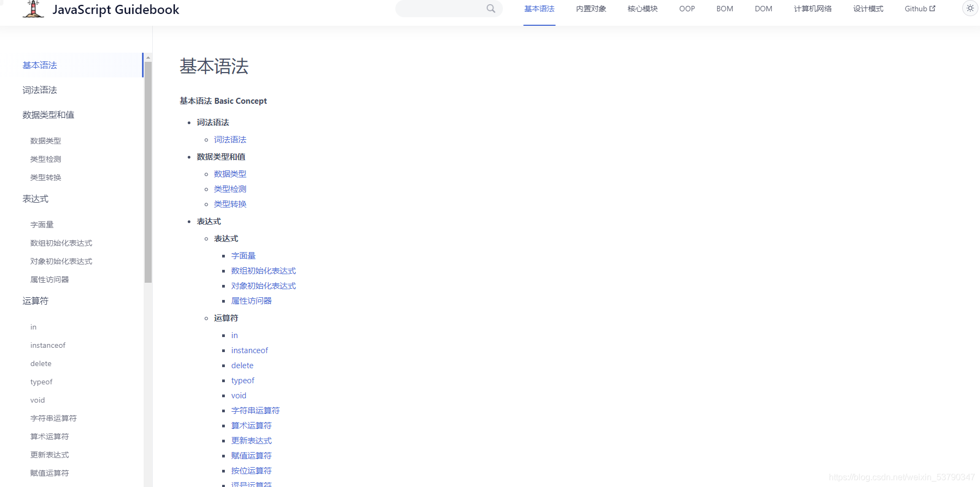
Task: Follow the 赋值运算符 content link
Action: tap(252, 455)
